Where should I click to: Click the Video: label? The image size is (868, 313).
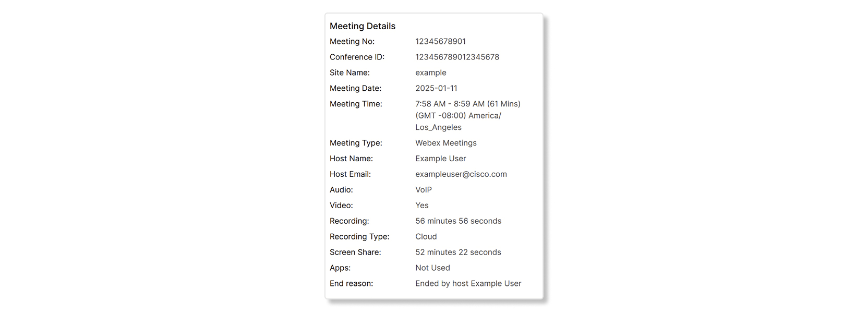click(x=341, y=206)
